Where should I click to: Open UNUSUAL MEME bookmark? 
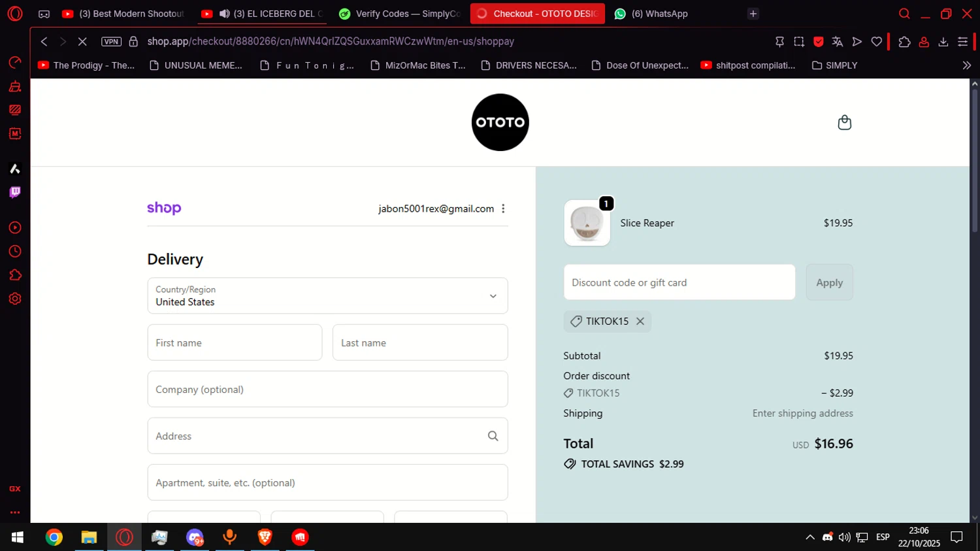tap(196, 65)
